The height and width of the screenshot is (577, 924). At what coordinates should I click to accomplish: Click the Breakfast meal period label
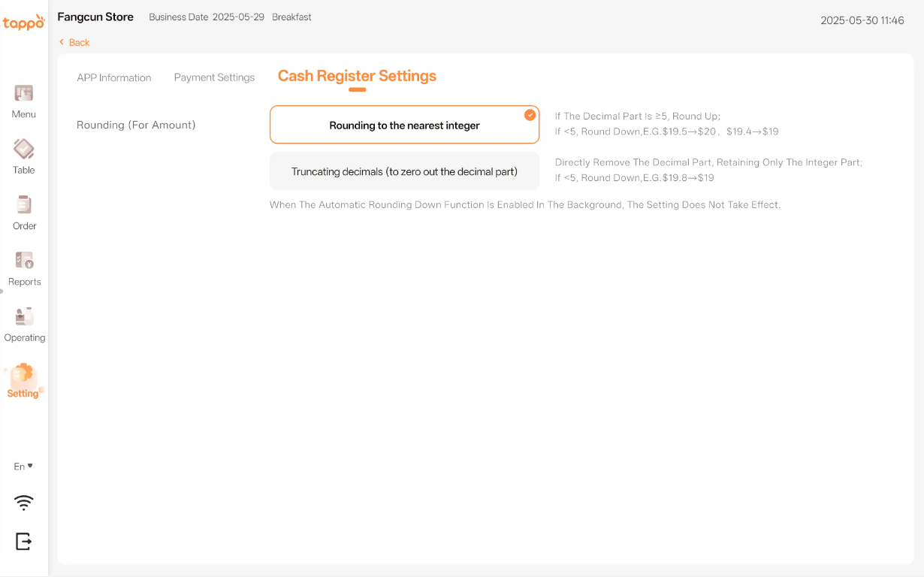291,17
